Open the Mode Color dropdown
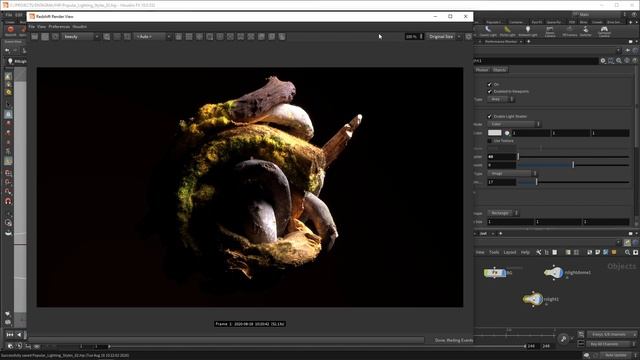The height and width of the screenshot is (360, 640). (x=514, y=124)
